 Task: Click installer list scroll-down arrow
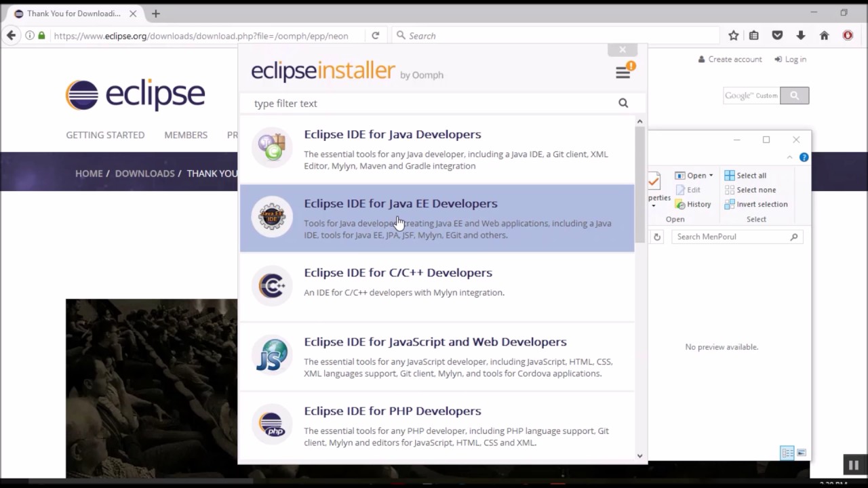pyautogui.click(x=639, y=455)
